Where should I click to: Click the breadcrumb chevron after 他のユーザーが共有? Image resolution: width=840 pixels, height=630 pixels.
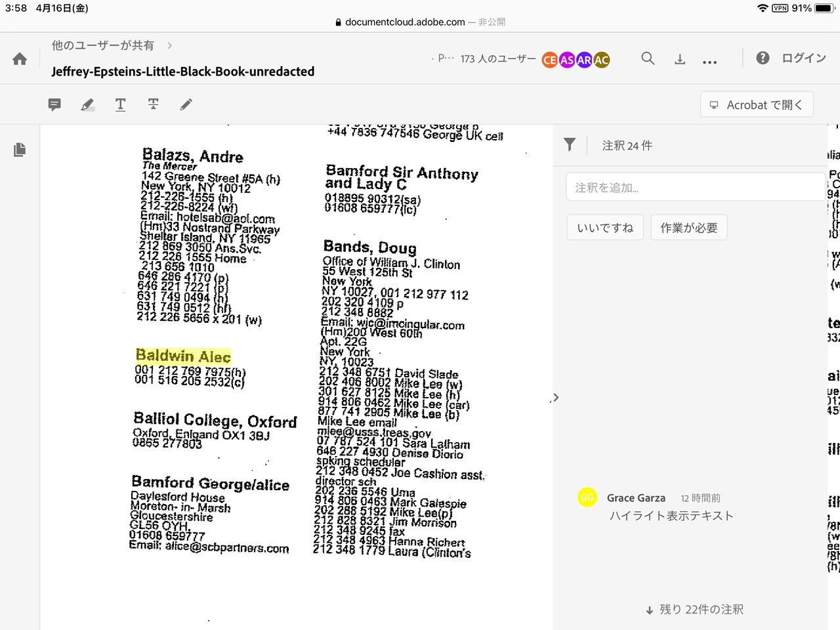pos(170,45)
